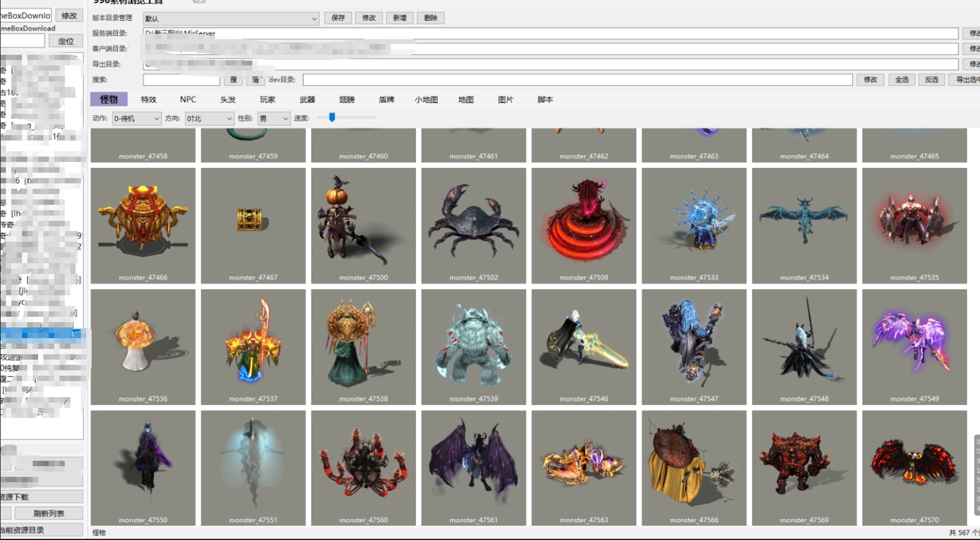
Task: Switch to the 小地图 tab
Action: (426, 99)
